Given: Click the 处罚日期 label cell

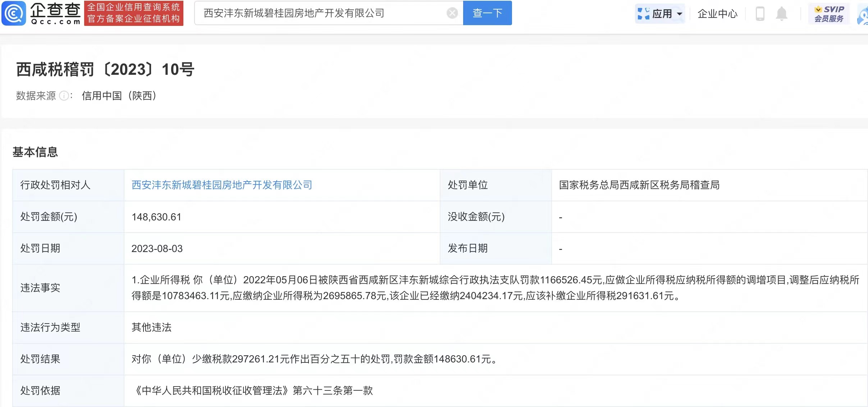Looking at the screenshot, I should pos(69,248).
